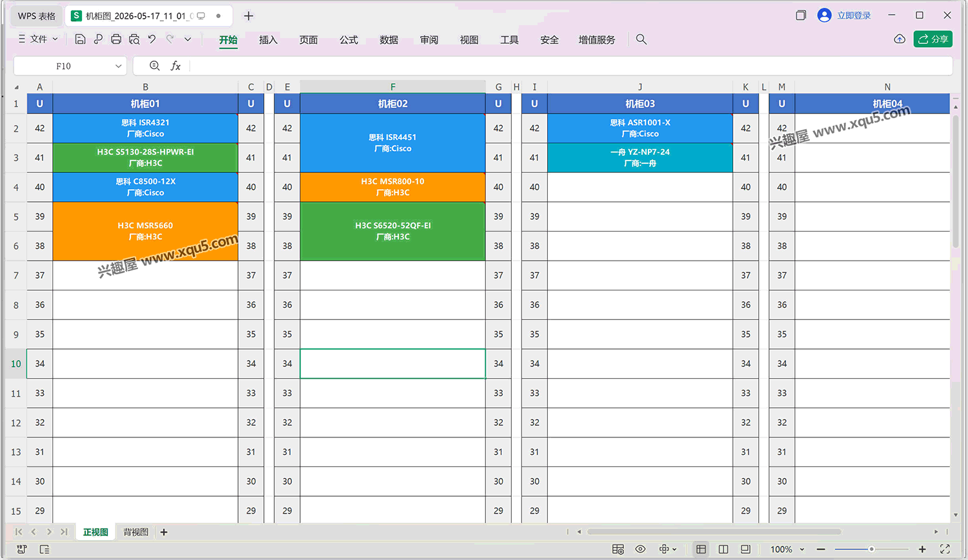
Task: Switch to the 视图 ribbon tab
Action: [x=469, y=40]
